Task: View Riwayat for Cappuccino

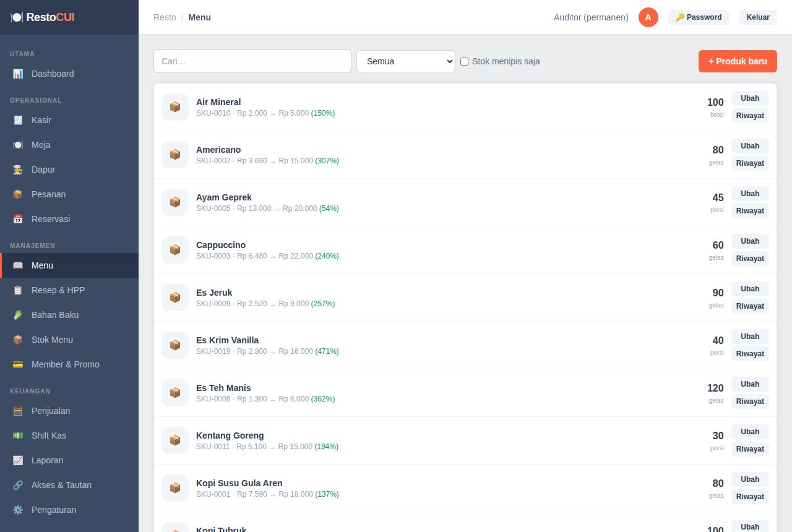Action: coord(750,259)
